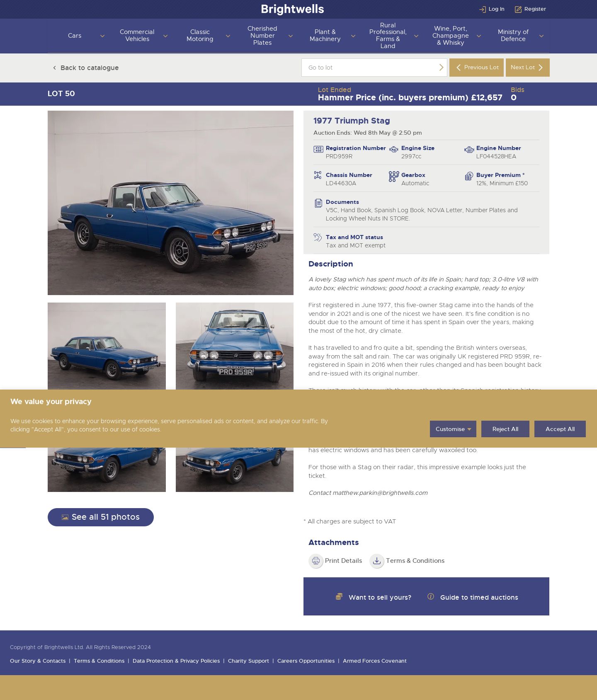The width and height of the screenshot is (597, 700).
Task: Click the Tax and MOT status icon
Action: [318, 237]
